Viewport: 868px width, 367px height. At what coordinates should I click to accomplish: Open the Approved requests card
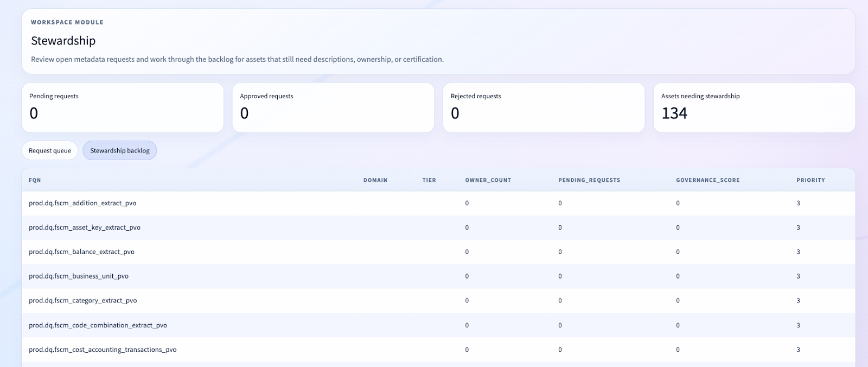(333, 107)
